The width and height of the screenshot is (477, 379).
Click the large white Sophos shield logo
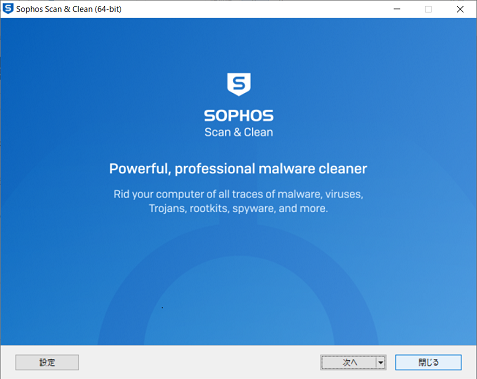point(239,84)
